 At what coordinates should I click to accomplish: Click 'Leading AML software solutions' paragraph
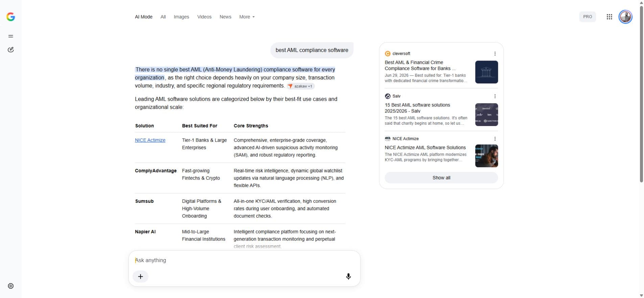point(236,103)
